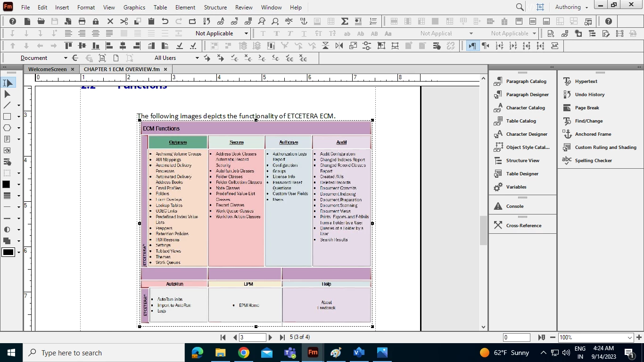This screenshot has height=362, width=644.
Task: Toggle right paragraph alignment
Action: click(96, 33)
